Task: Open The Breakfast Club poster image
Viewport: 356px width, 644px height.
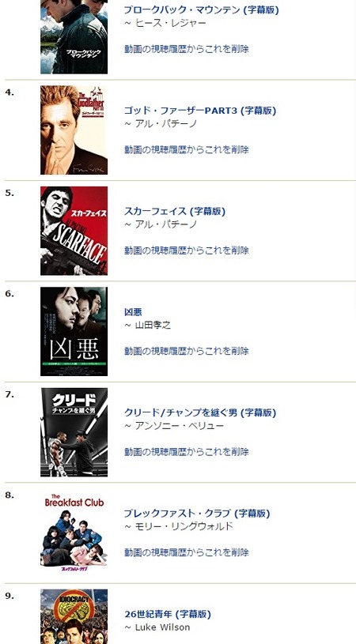Action: [x=74, y=533]
